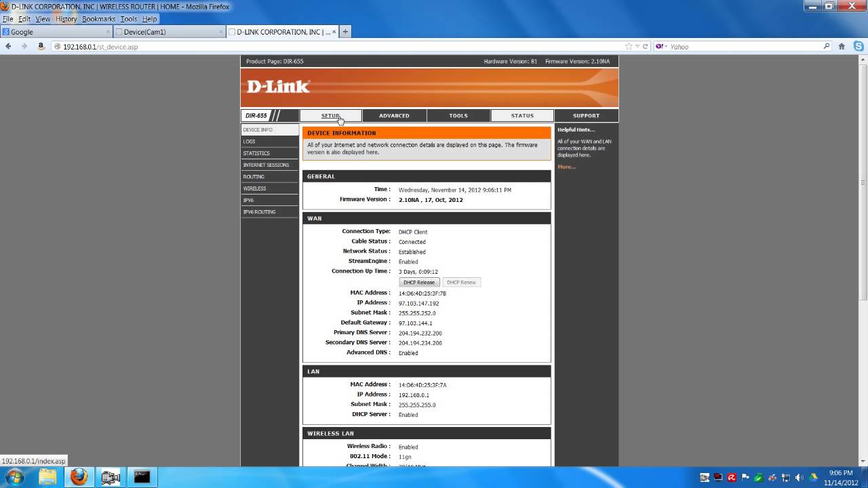Go back using the browser back arrow
The height and width of the screenshot is (488, 868).
click(8, 46)
